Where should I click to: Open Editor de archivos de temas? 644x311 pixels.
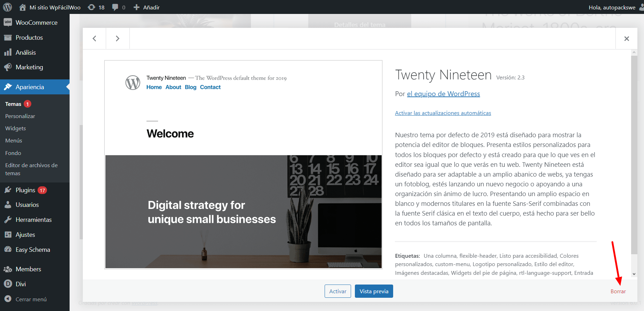[31, 169]
